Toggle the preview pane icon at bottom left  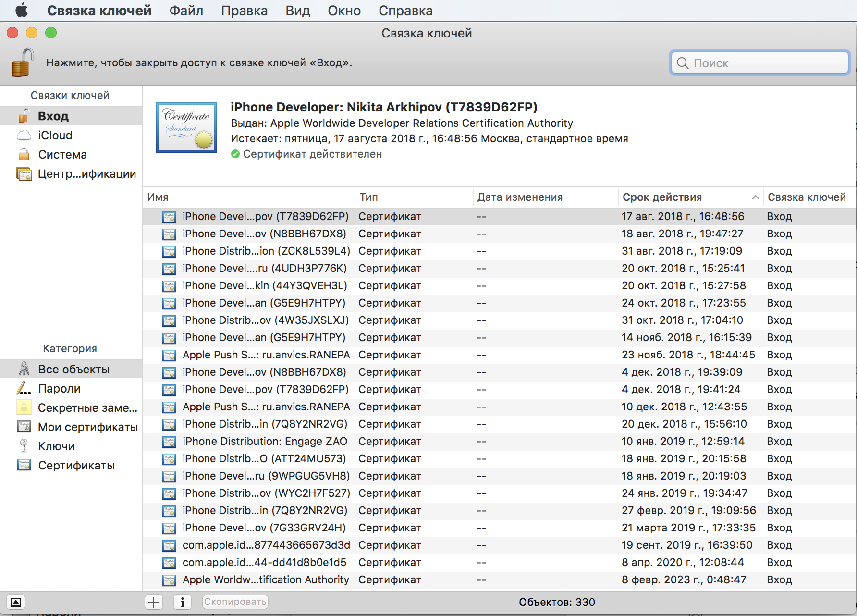pyautogui.click(x=16, y=602)
